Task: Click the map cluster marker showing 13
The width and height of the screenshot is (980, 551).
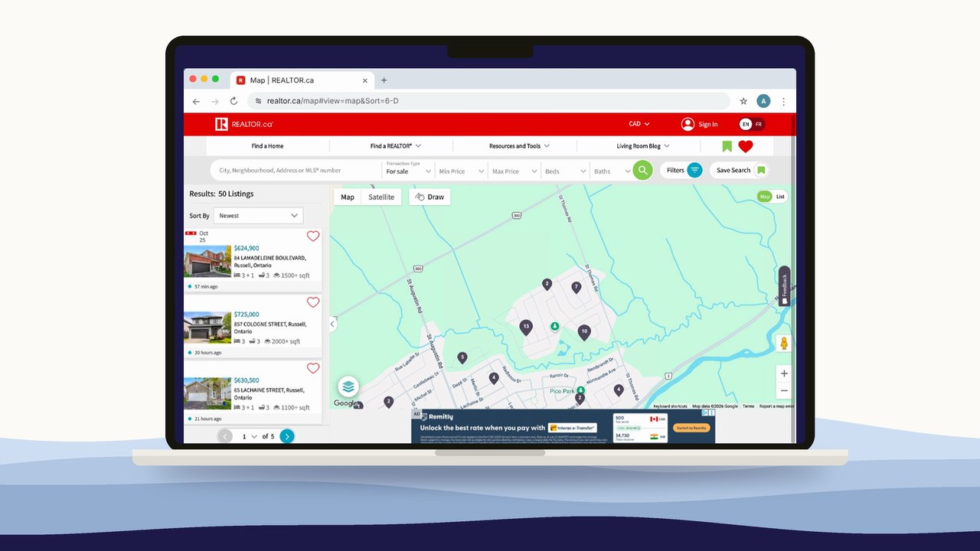Action: (x=525, y=327)
